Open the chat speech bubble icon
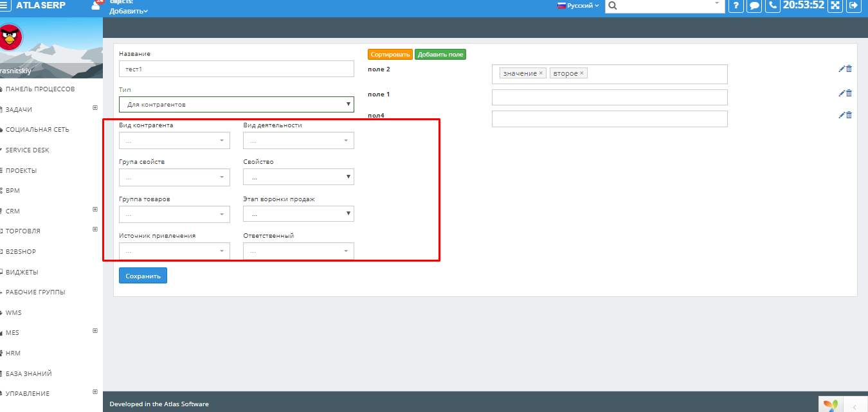Viewport: 868px width, 412px height. [755, 5]
